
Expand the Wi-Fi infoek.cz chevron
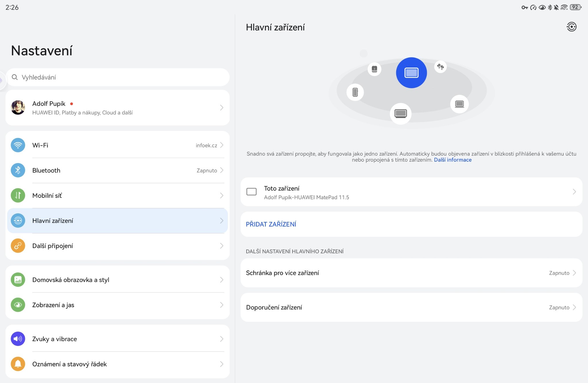coord(222,145)
